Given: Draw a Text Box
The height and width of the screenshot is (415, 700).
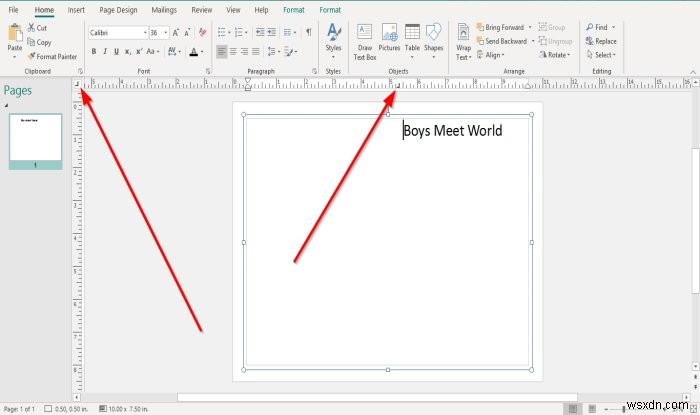Looking at the screenshot, I should click(x=365, y=42).
